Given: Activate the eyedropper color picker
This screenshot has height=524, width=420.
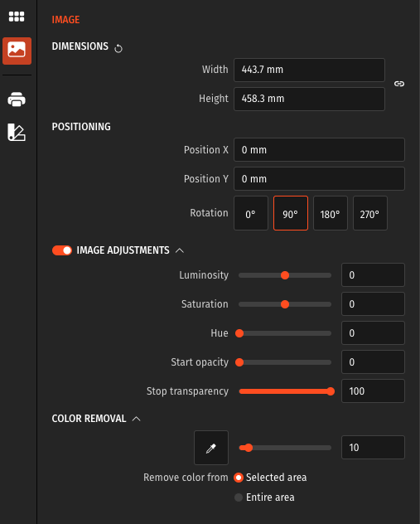Looking at the screenshot, I should pyautogui.click(x=211, y=448).
